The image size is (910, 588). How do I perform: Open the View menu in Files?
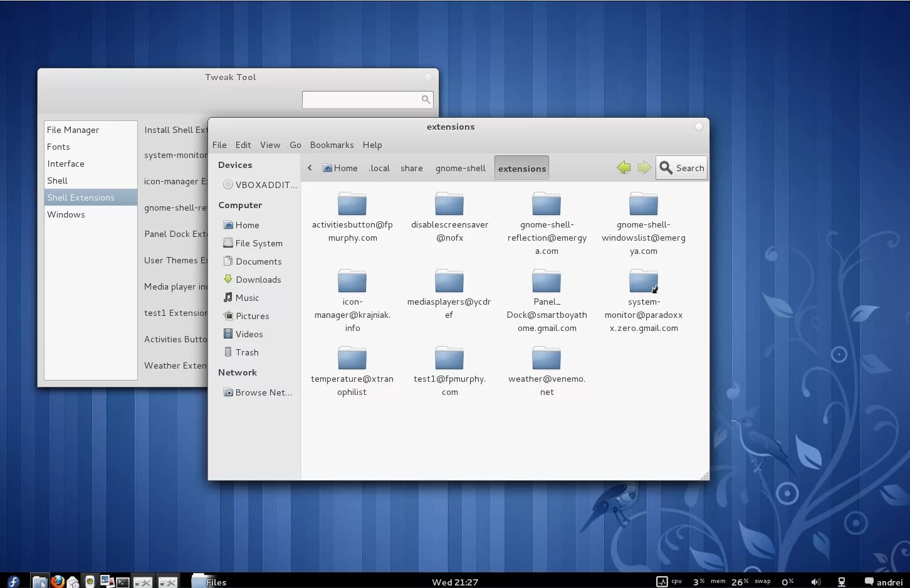tap(270, 145)
